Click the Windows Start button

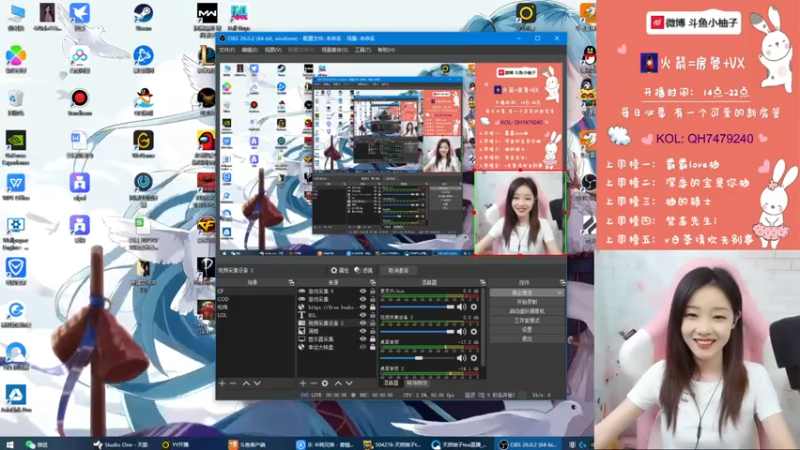pyautogui.click(x=9, y=444)
